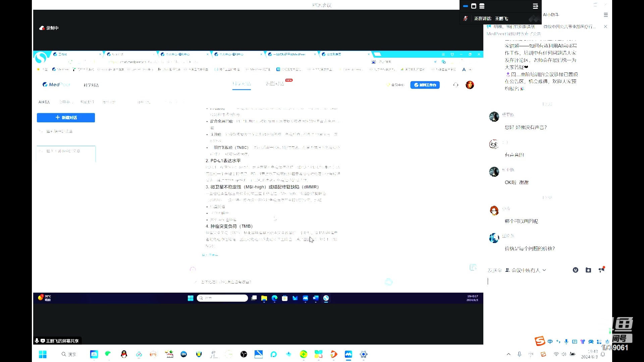Open Tencent Meeting icon on taskbar
This screenshot has width=644, height=362.
(348, 354)
